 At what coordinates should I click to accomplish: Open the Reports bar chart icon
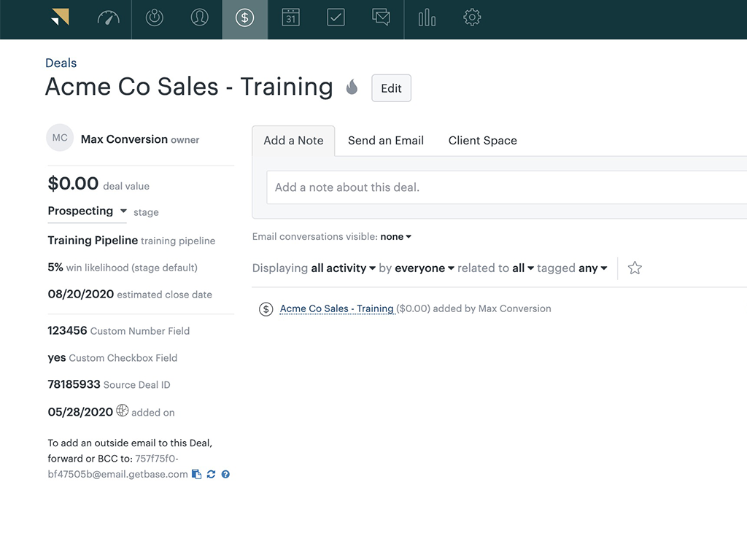pyautogui.click(x=427, y=18)
